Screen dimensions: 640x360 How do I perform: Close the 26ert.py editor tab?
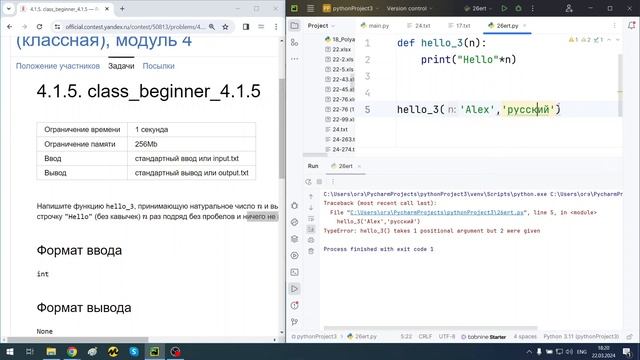coord(525,26)
